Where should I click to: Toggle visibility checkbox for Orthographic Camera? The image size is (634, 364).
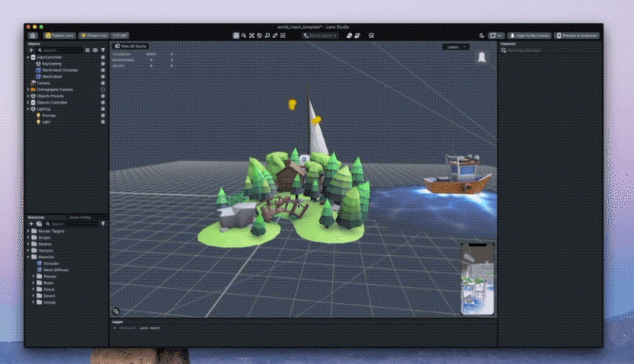pos(103,89)
